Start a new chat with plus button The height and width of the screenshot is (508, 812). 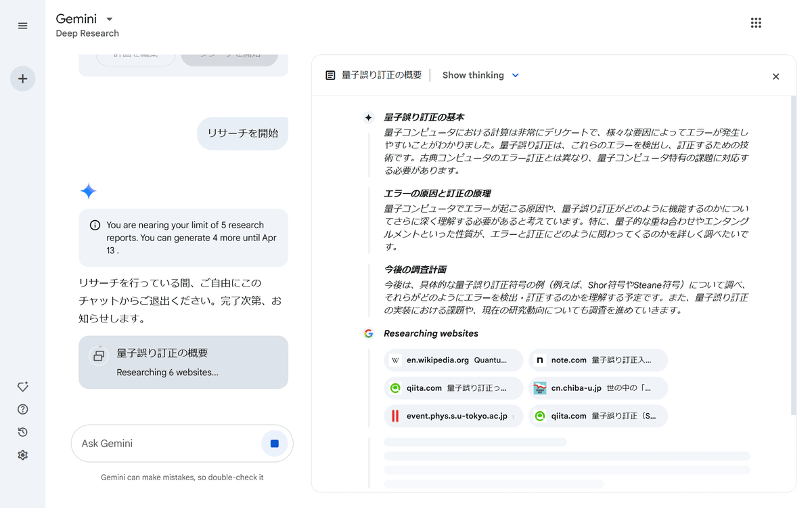tap(22, 79)
